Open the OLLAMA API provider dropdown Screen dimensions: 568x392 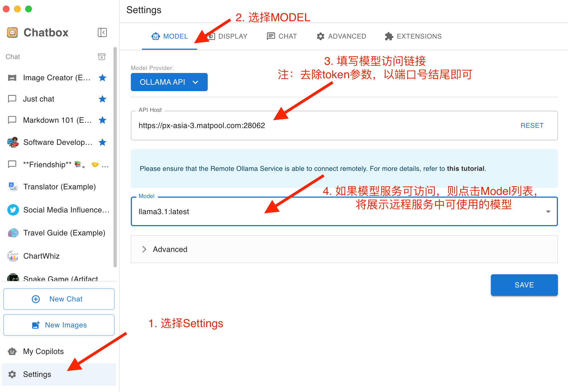pyautogui.click(x=169, y=82)
